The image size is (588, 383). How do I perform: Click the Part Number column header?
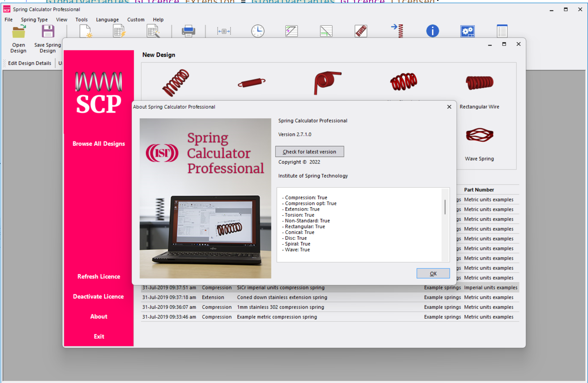click(479, 190)
